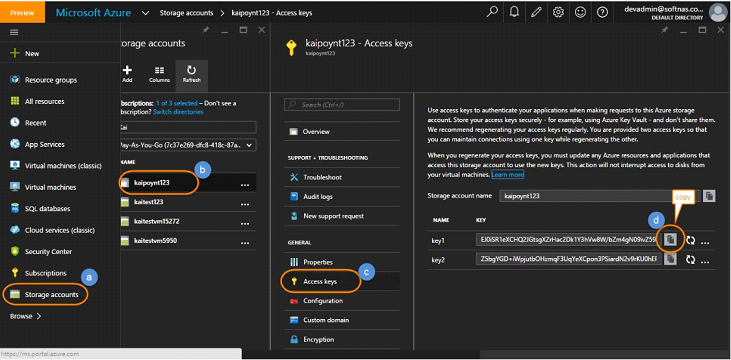Add a new storage account
This screenshot has width=731, height=360.
click(x=127, y=74)
